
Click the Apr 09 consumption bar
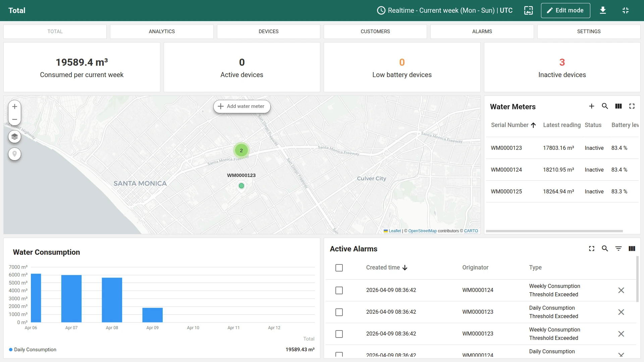[153, 315]
